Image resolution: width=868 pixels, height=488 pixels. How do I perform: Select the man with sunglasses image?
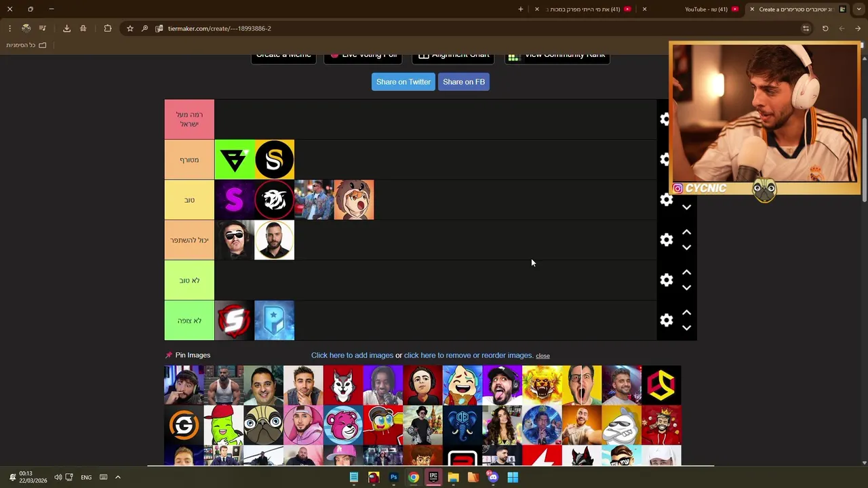coord(235,240)
